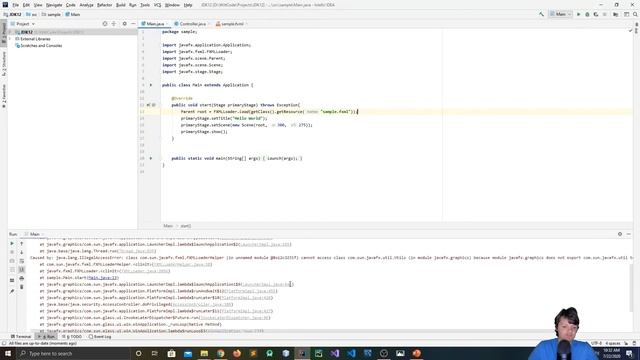Hide the Run tool window
The width and height of the screenshot is (640, 360).
[x=629, y=234]
